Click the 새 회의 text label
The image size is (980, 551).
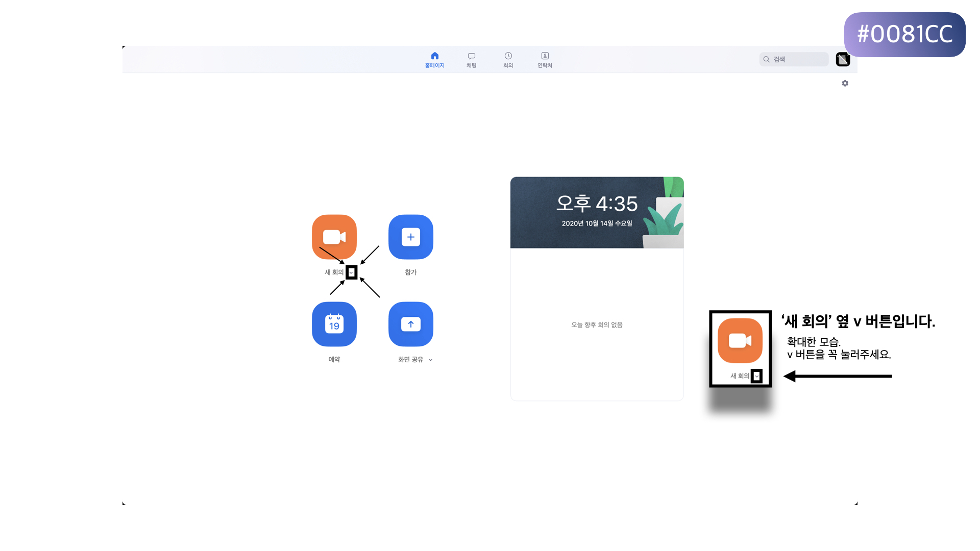(334, 272)
